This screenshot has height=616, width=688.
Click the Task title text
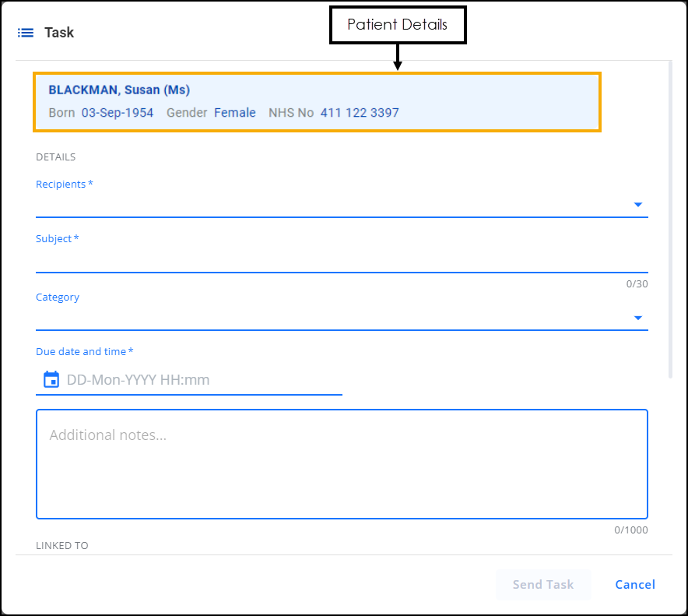59,33
